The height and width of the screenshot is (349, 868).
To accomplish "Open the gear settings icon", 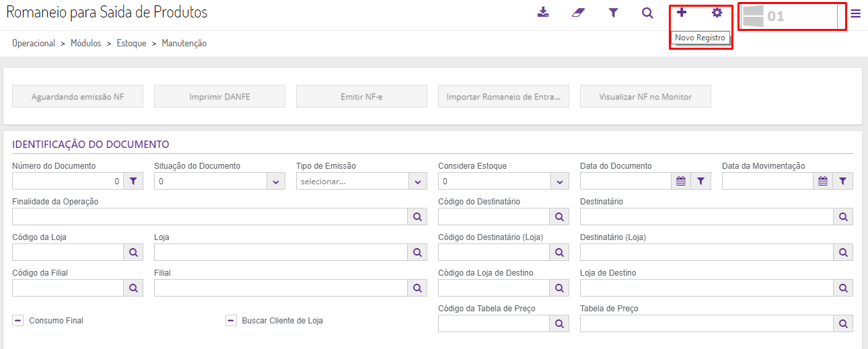I will (x=717, y=13).
